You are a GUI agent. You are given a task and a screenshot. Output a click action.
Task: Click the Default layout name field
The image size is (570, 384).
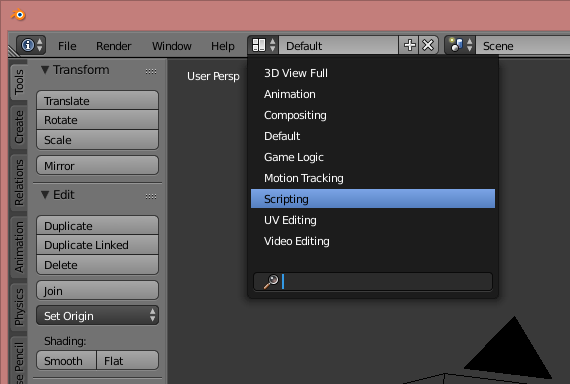338,45
